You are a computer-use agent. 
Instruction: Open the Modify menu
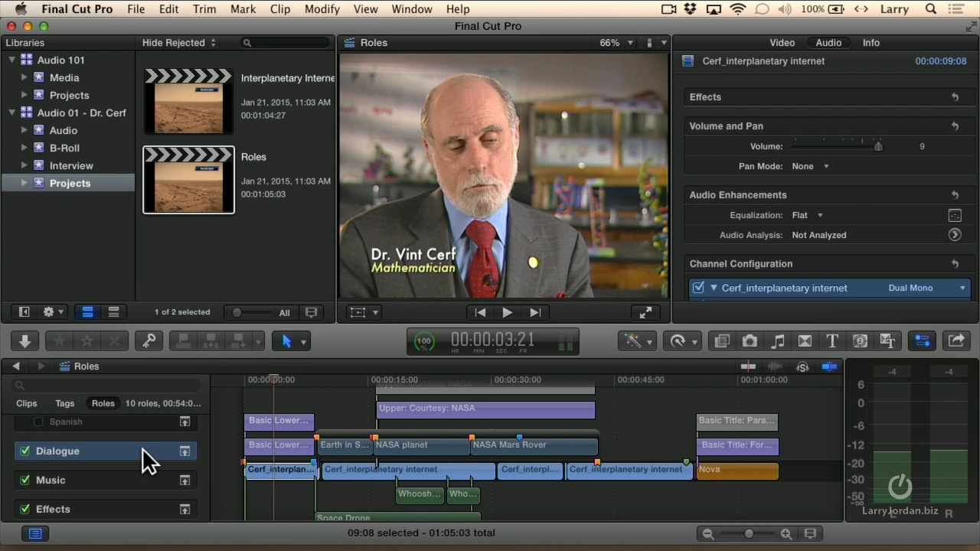[x=322, y=9]
